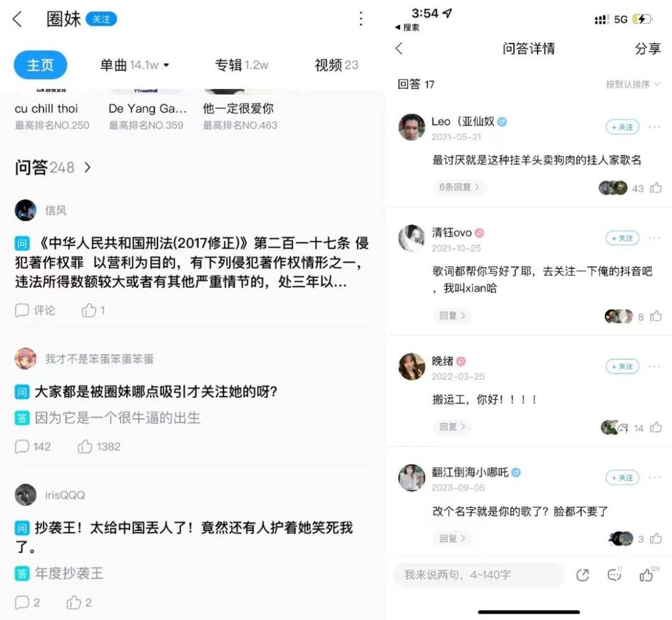
Task: Expand 6条回复 under Leo's answer
Action: 459,187
